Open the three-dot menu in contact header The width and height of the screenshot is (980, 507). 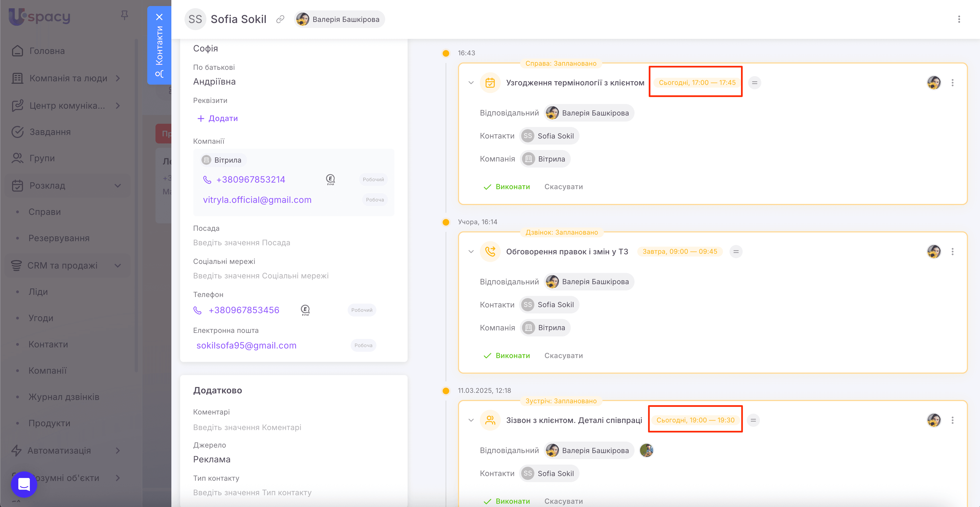click(959, 19)
